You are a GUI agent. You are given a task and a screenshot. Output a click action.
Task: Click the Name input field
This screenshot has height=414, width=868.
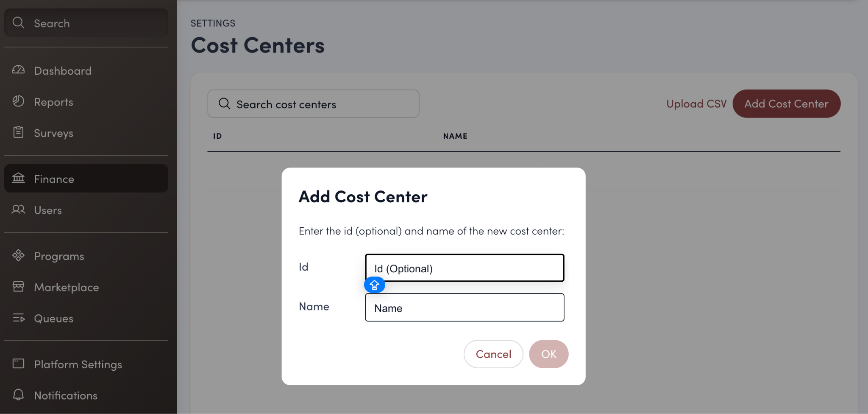464,308
